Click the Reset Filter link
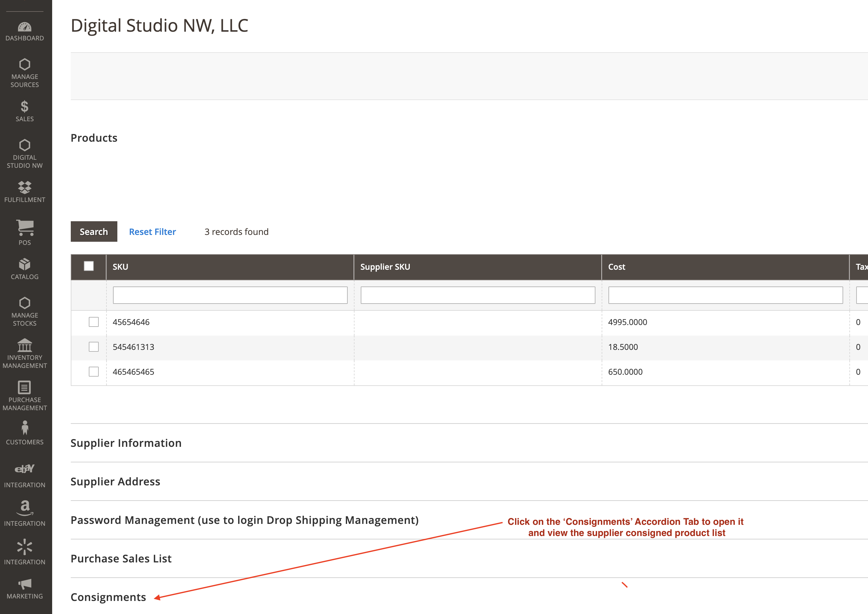 152,232
